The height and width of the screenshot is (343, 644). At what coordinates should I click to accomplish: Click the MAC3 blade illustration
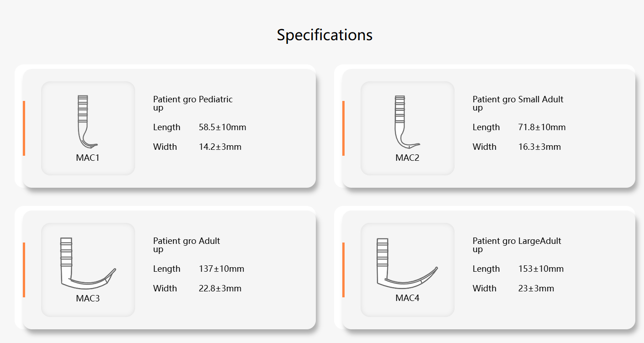(x=88, y=264)
